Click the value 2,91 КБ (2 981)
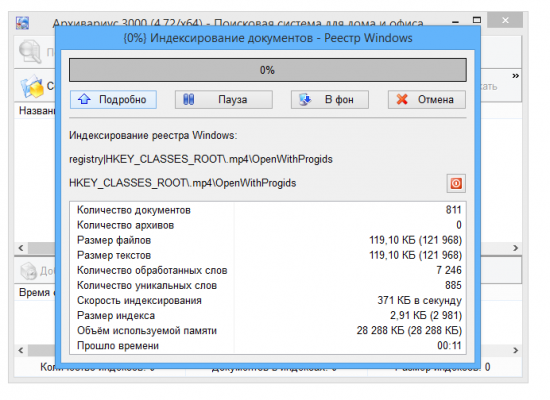The width and height of the screenshot is (550, 400). coord(426,316)
